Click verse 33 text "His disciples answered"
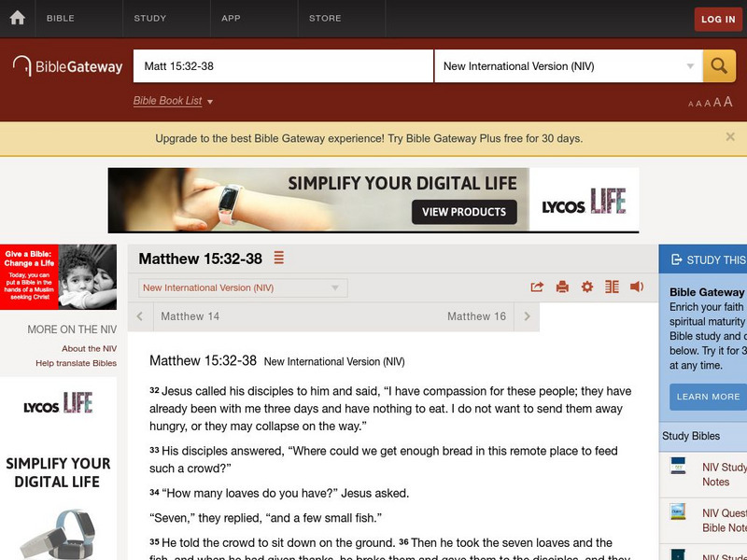Viewport: 747px width, 560px height. (x=222, y=451)
